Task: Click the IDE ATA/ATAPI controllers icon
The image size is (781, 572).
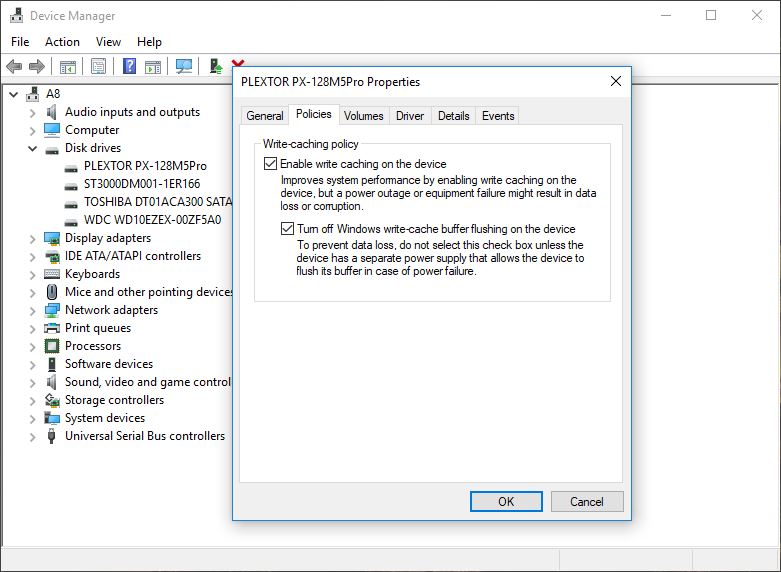Action: (x=52, y=257)
